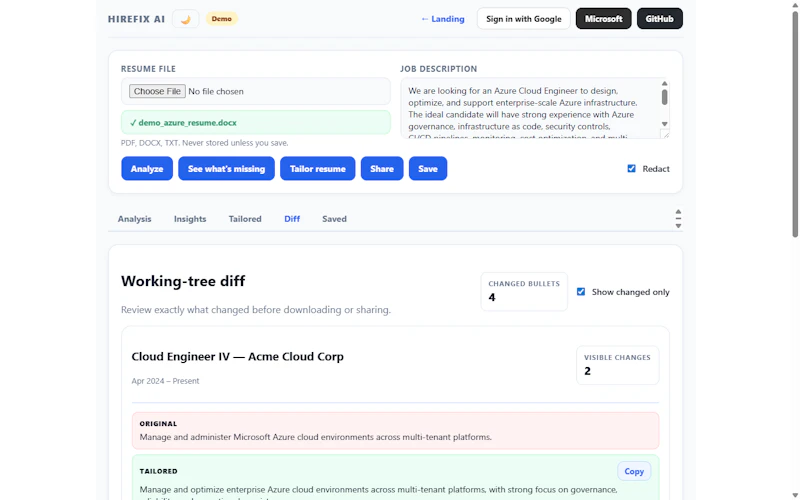This screenshot has height=500, width=800.
Task: Click job description scrollbar down arrow
Action: pyautogui.click(x=664, y=124)
